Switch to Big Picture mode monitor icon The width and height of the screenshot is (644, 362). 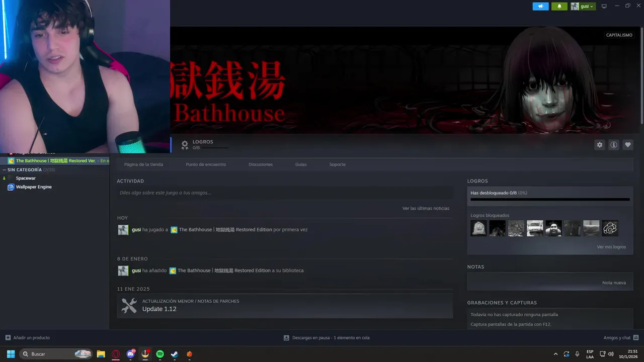[604, 7]
